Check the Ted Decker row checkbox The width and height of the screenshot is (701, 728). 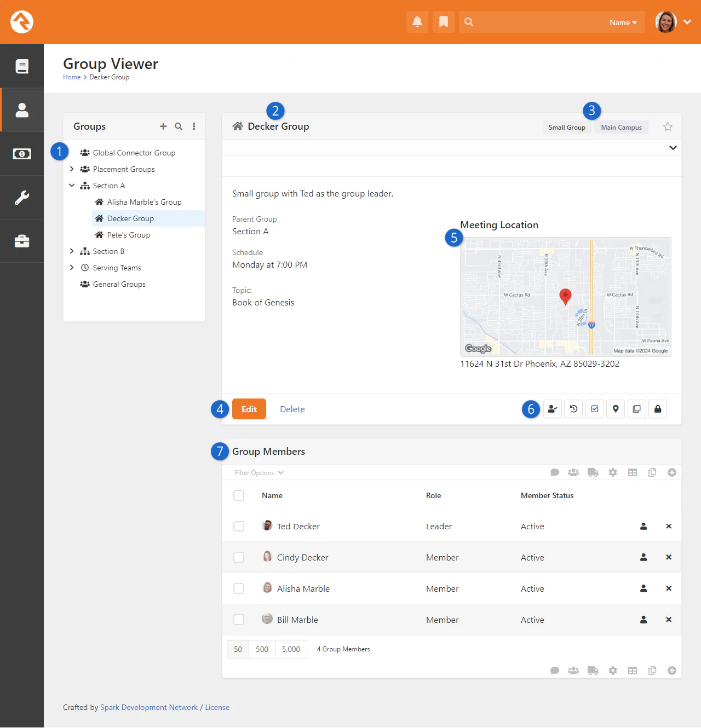[x=239, y=526]
